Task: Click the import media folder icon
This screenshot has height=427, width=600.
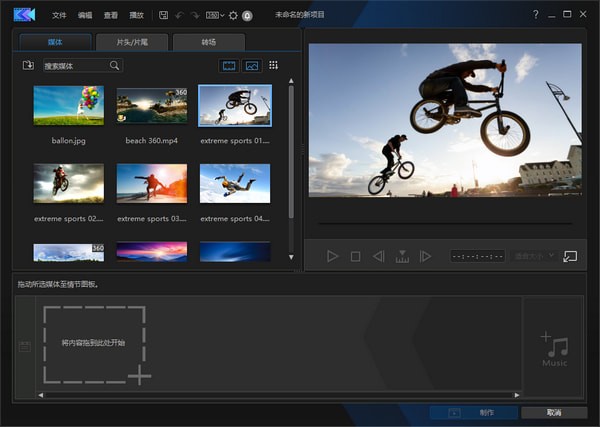Action: (27, 66)
